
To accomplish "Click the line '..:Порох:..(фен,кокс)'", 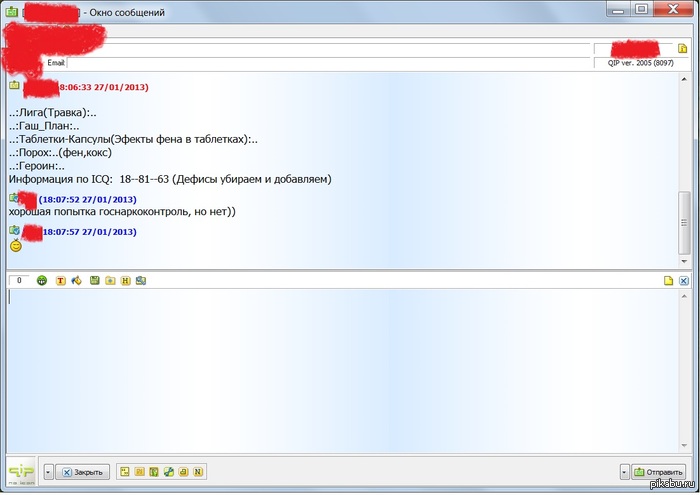I will coord(60,153).
